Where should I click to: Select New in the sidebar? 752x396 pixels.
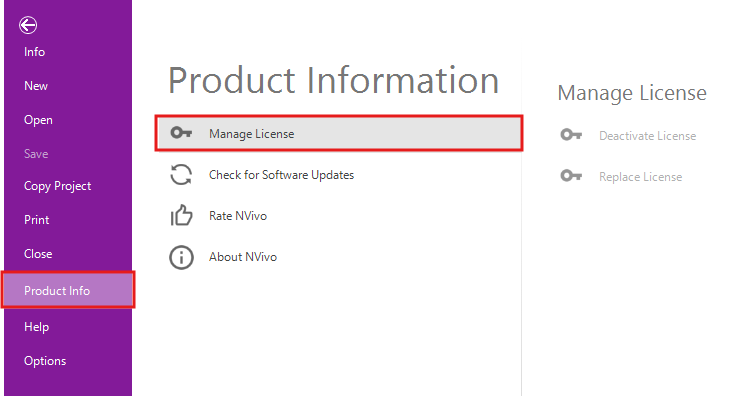tap(36, 86)
